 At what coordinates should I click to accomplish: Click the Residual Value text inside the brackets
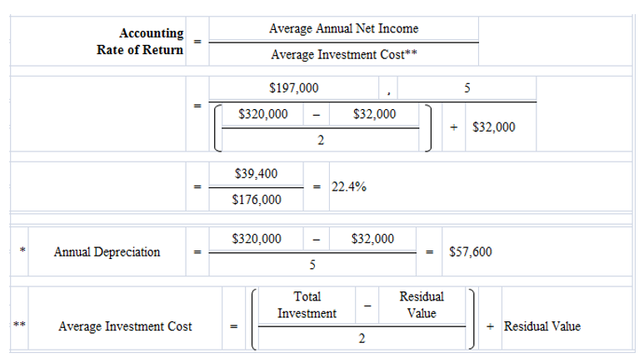click(422, 305)
